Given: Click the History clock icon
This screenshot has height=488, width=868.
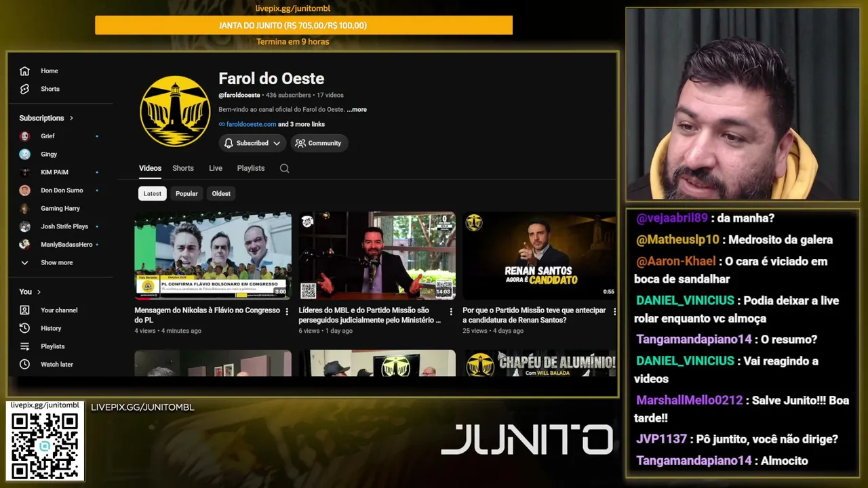Looking at the screenshot, I should (24, 328).
